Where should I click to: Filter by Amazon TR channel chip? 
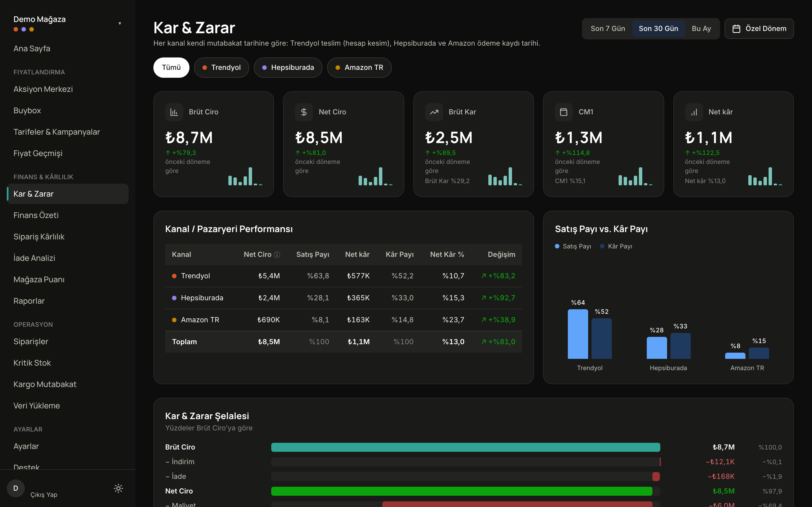pyautogui.click(x=359, y=67)
